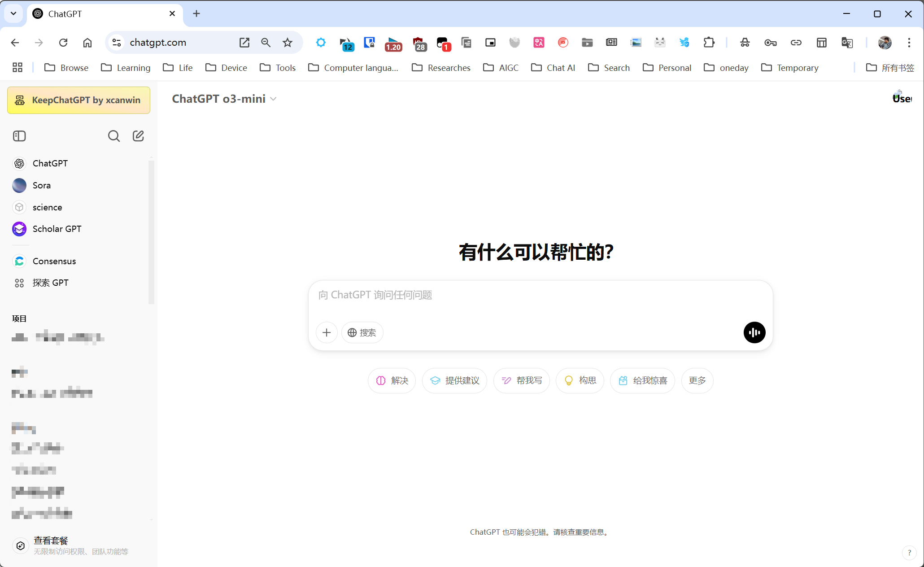Viewport: 924px width, 567px height.
Task: Open site information icon in address bar
Action: (x=117, y=43)
